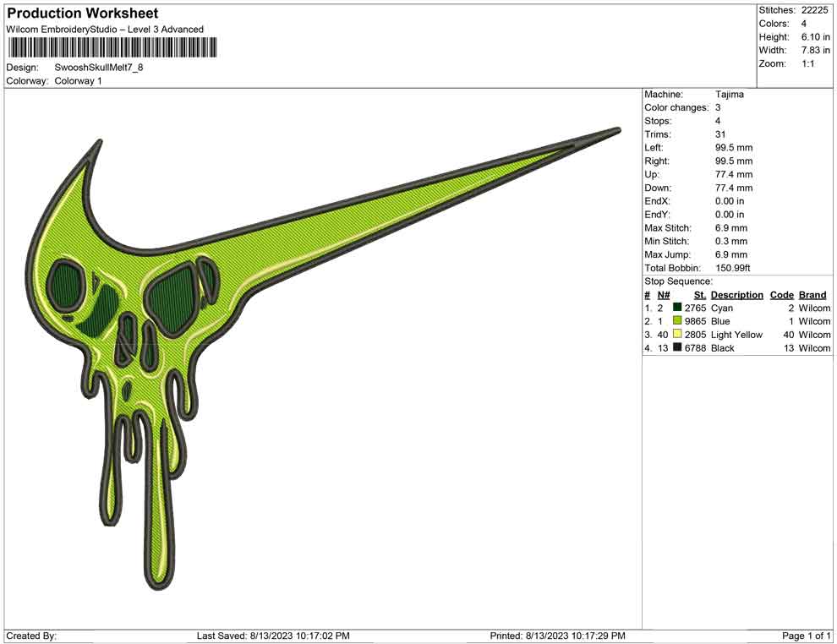Viewport: 837px width, 644px height.
Task: Click the swoosh skull design preview
Action: pyautogui.click(x=323, y=358)
